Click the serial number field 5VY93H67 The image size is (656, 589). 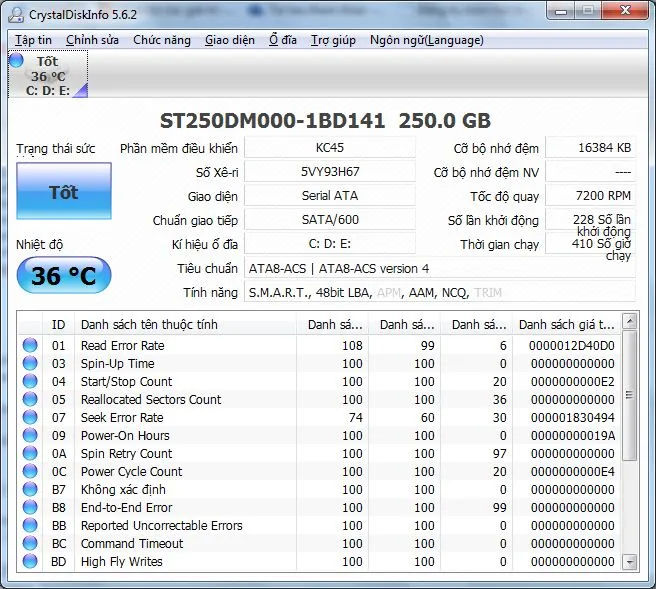pyautogui.click(x=330, y=172)
